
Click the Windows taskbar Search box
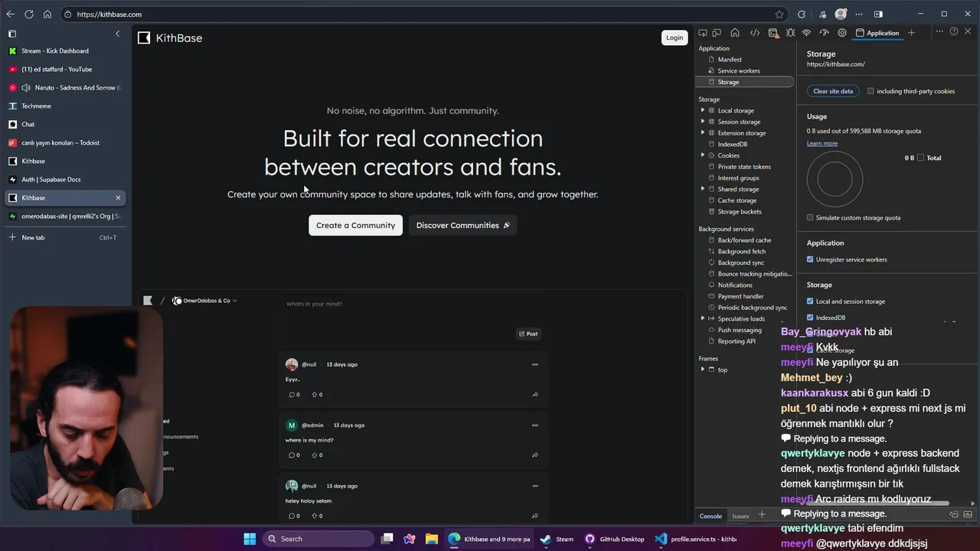click(318, 539)
